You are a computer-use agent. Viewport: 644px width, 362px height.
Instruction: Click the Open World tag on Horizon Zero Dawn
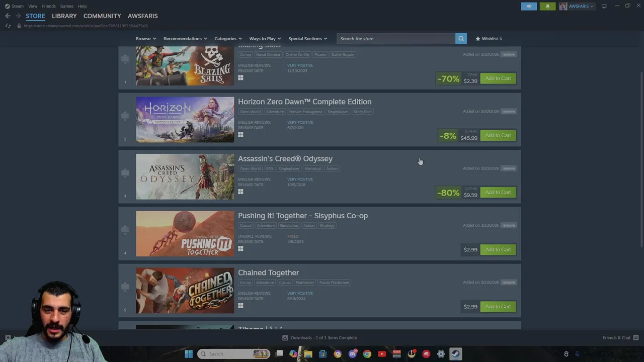click(250, 112)
